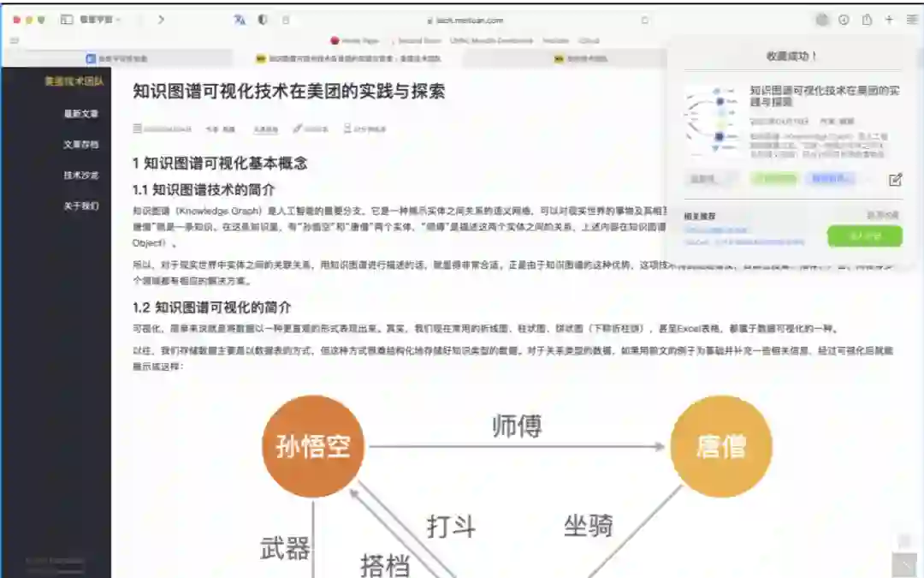Open the article thumbnail in the popup
Image resolution: width=924 pixels, height=578 pixels.
[713, 121]
